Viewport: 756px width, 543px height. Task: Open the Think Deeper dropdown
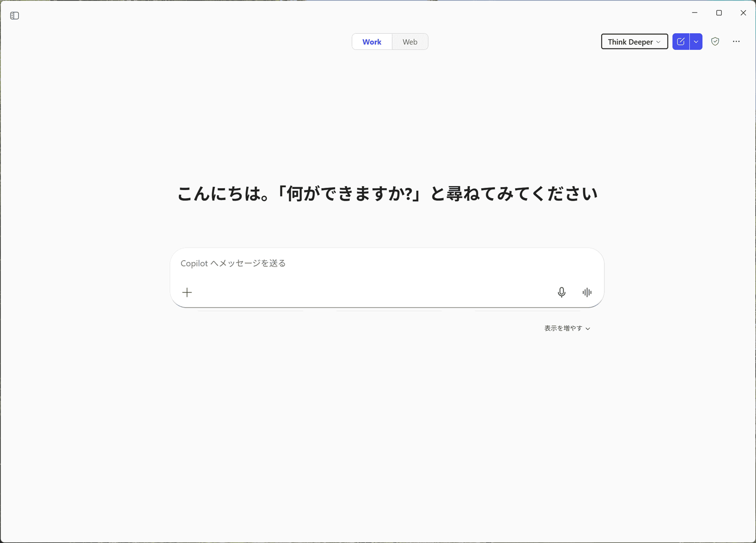[x=634, y=41]
